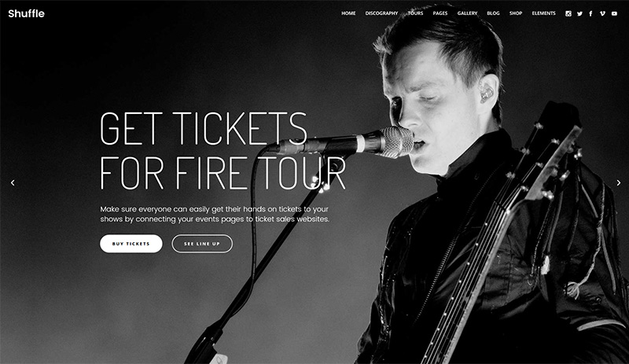Open the Instagram social icon
The image size is (629, 364).
[568, 13]
